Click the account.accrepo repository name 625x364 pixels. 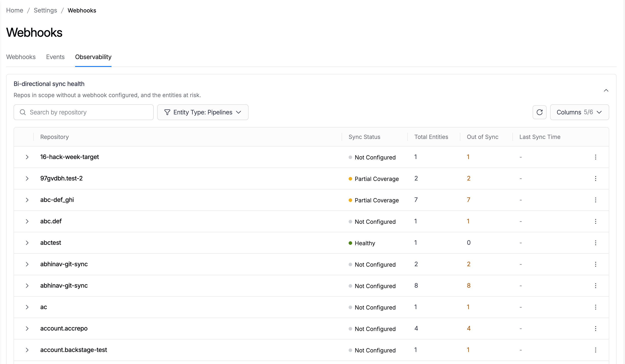pos(64,329)
